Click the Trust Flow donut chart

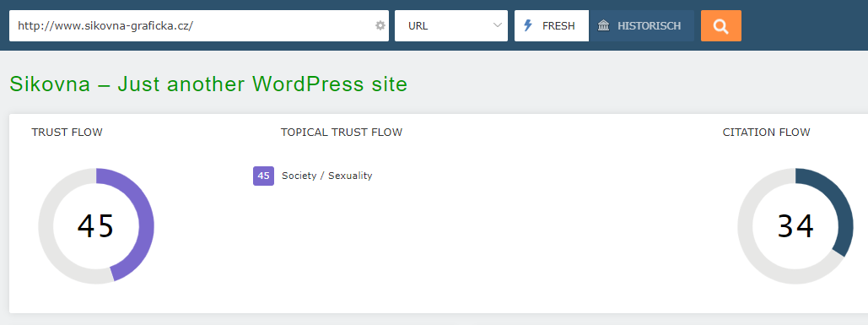(x=96, y=226)
